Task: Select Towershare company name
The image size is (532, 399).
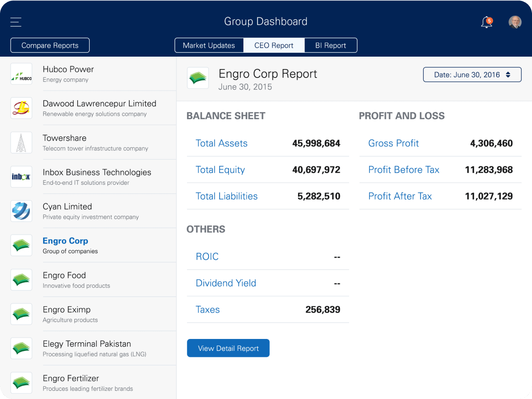Action: point(64,138)
